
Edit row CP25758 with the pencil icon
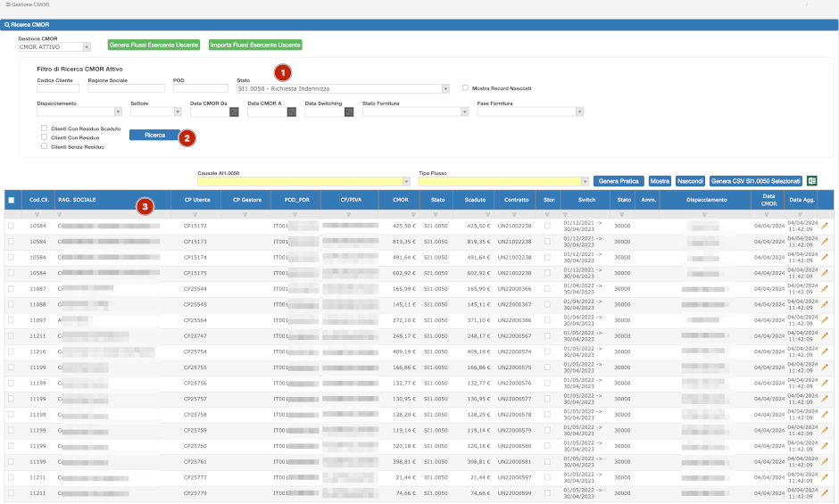point(825,415)
